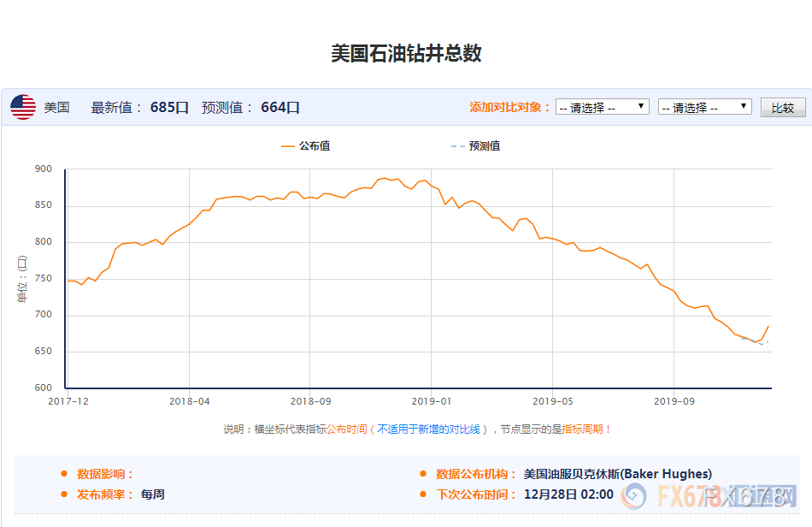812x527 pixels.
Task: Click the 比较 compare button
Action: point(783,107)
